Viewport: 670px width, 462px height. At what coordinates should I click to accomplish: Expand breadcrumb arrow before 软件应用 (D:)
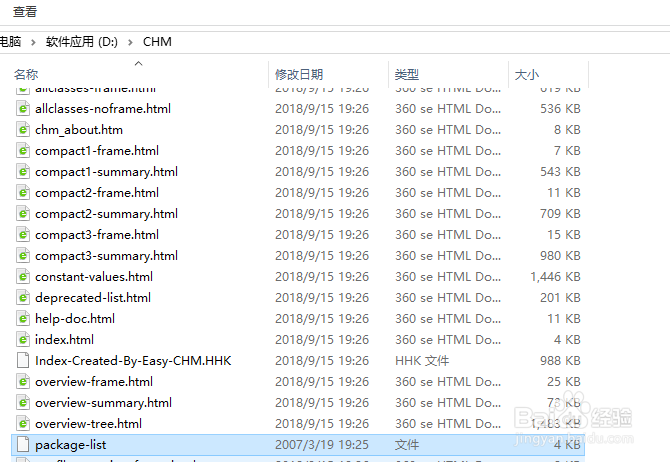tap(33, 42)
